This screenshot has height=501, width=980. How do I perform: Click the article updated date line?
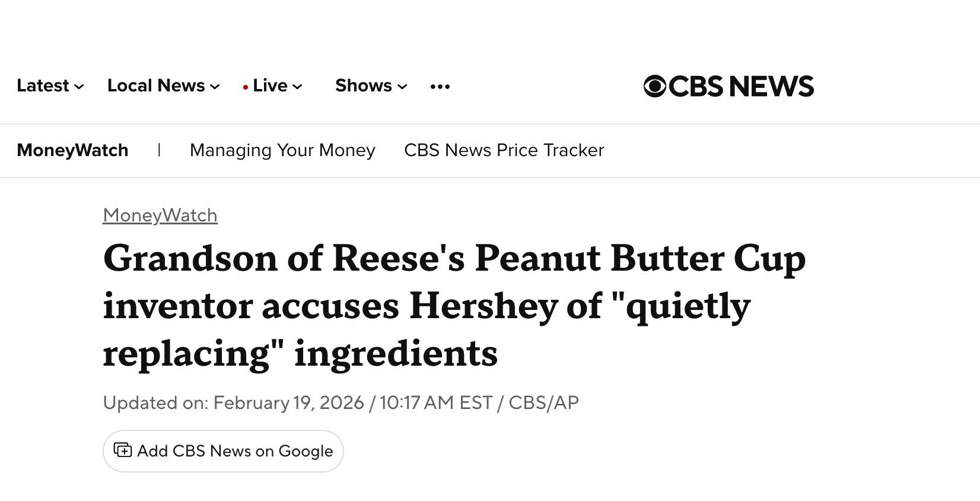point(341,402)
